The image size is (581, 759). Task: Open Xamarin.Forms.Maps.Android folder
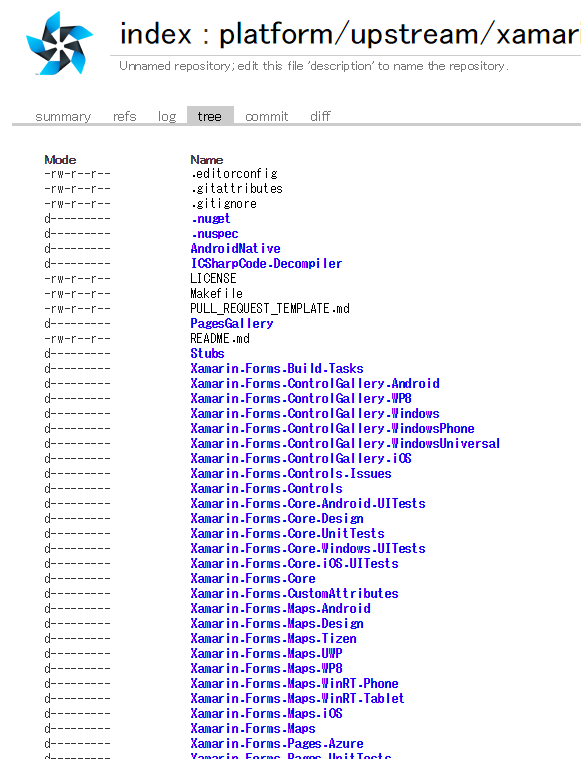[281, 608]
